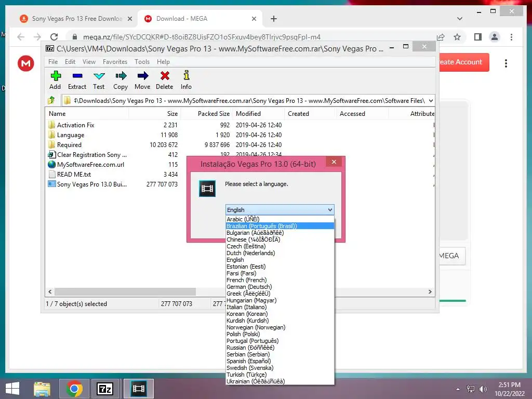Open the Edit menu
The image size is (532, 399).
70,62
